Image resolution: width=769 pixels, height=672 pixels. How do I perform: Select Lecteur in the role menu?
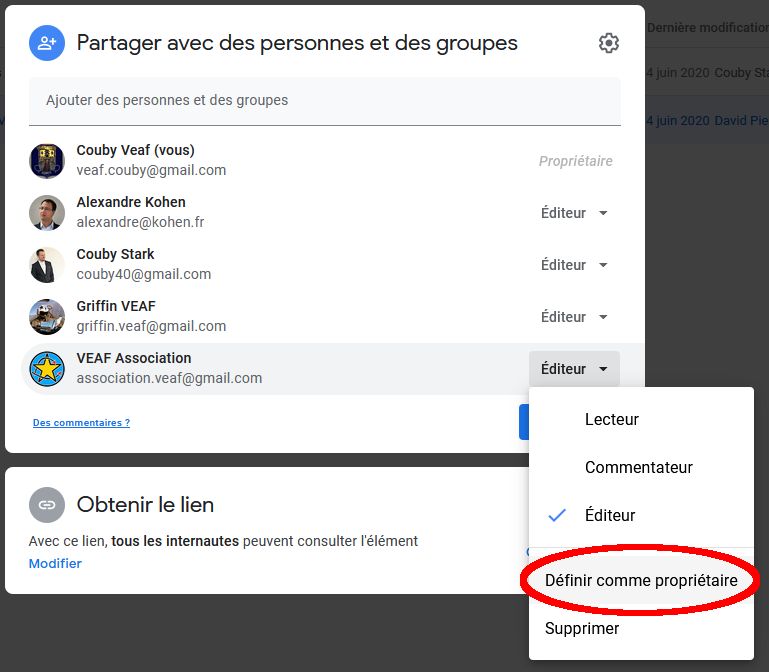coord(611,420)
